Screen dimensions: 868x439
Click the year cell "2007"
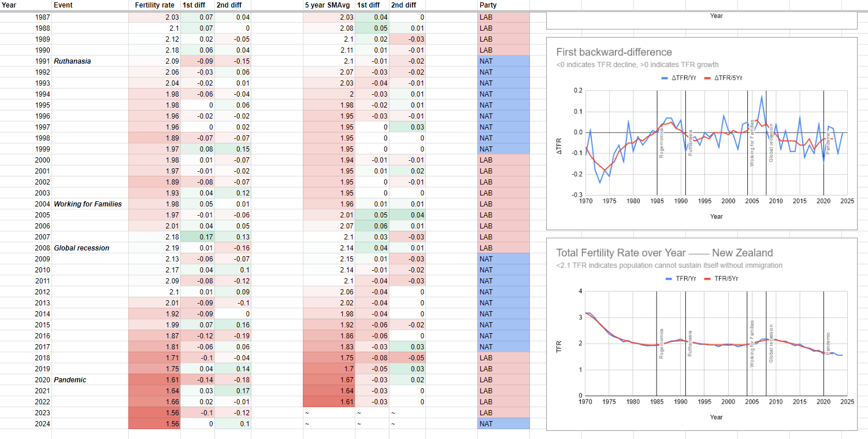point(25,237)
